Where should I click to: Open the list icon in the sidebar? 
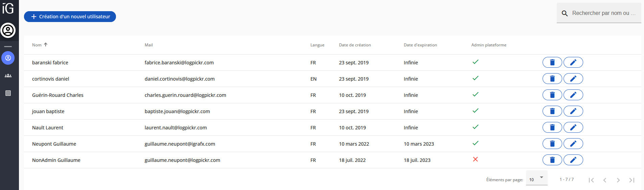8,93
